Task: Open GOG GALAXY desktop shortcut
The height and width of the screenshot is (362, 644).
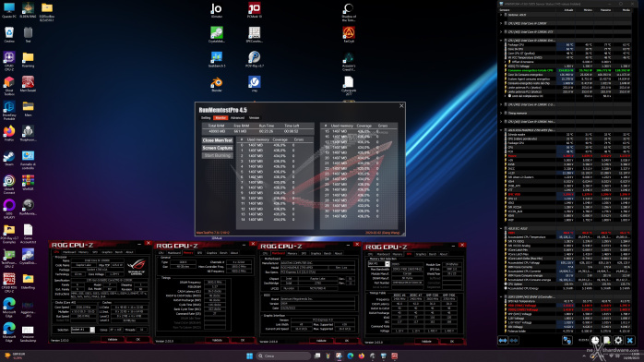Action: (9, 209)
